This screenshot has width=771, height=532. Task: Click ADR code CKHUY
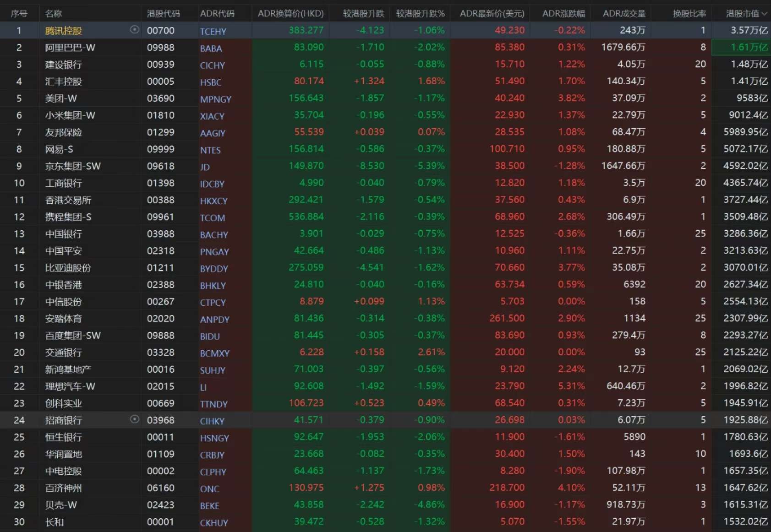[x=214, y=523]
